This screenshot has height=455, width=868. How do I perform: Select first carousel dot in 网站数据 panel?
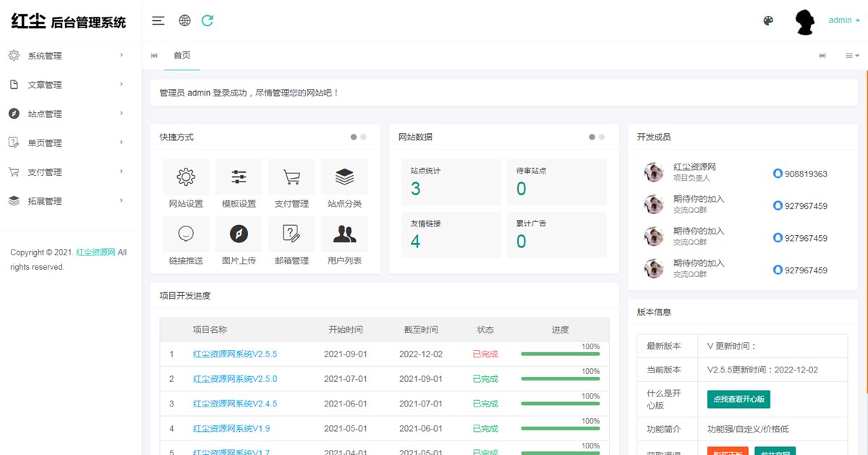tap(592, 137)
